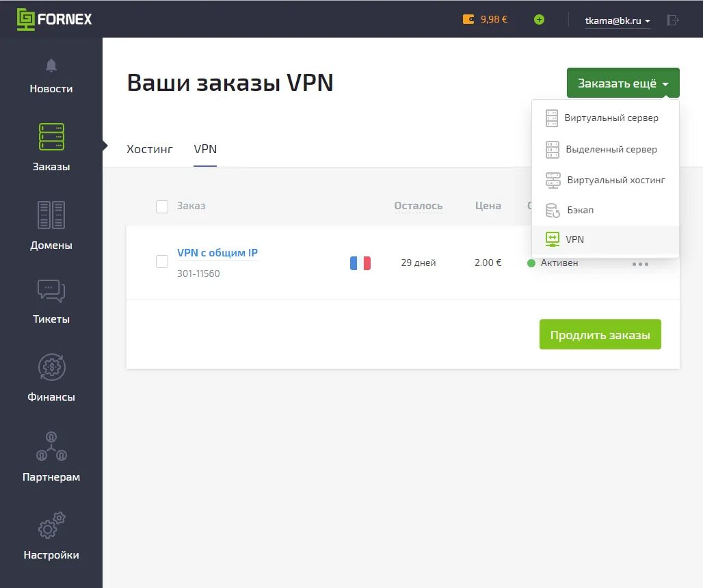Click the logout icon in header
The height and width of the screenshot is (588, 703).
click(673, 20)
